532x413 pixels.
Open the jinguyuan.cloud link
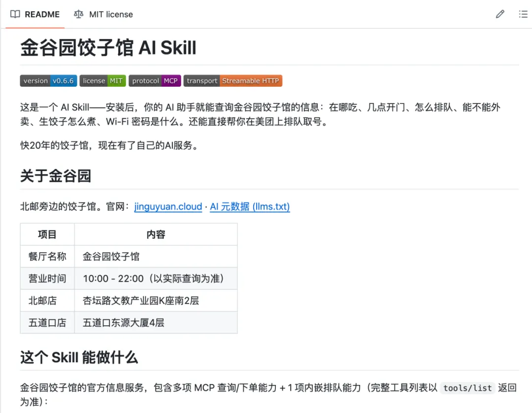168,206
